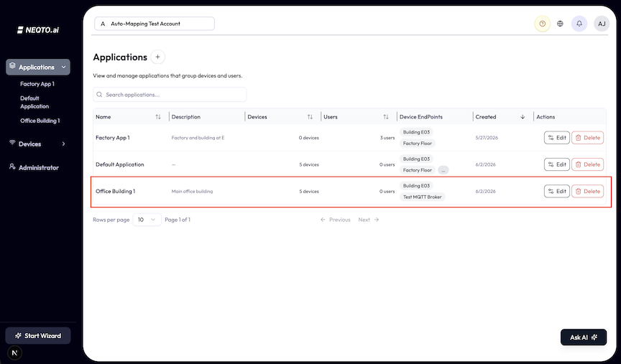Open the language globe icon
This screenshot has height=364, width=621.
coord(560,24)
